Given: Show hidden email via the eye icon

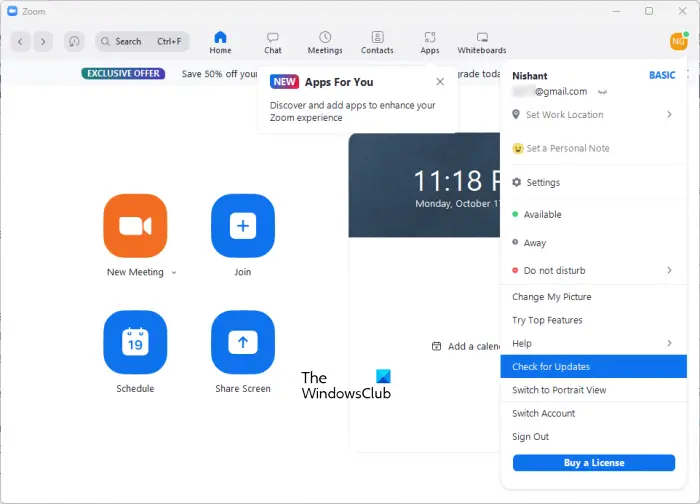Looking at the screenshot, I should (602, 92).
